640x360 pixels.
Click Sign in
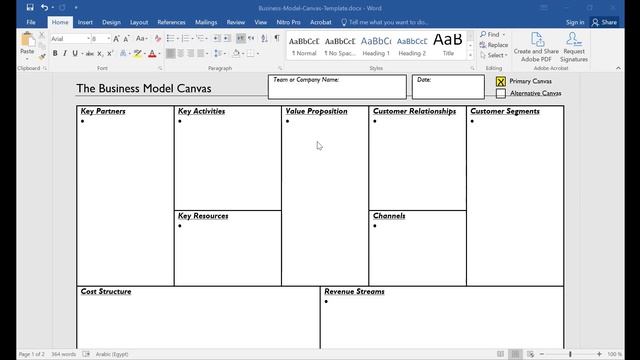[x=575, y=22]
